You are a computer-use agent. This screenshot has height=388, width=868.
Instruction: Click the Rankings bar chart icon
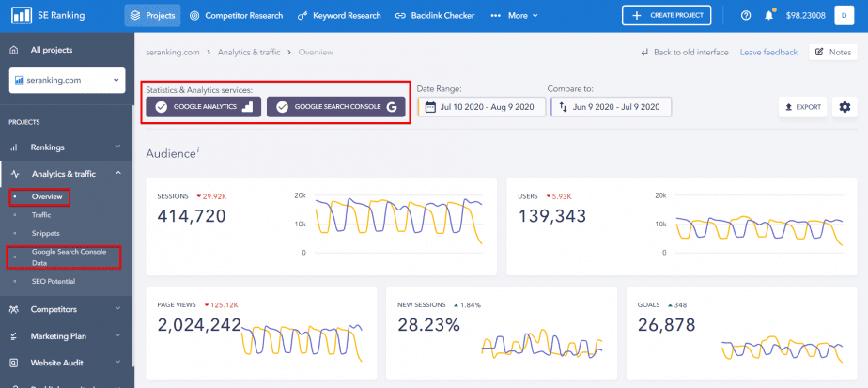click(14, 147)
